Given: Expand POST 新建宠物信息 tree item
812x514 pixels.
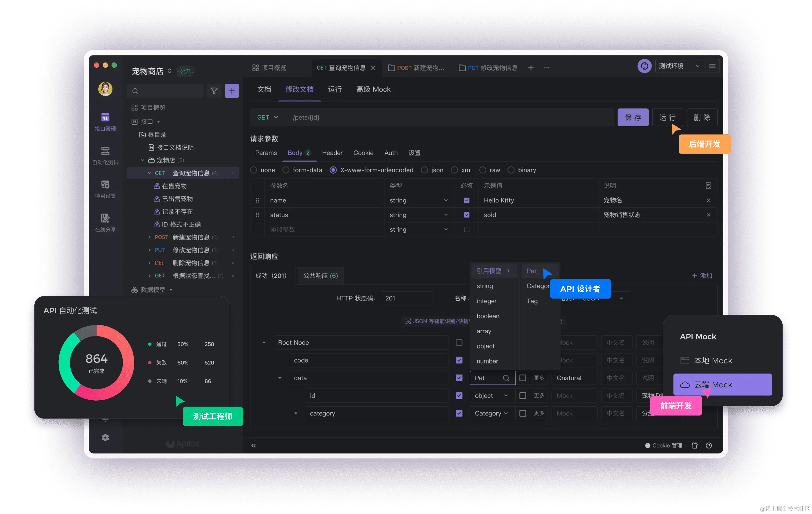Looking at the screenshot, I should click(149, 237).
